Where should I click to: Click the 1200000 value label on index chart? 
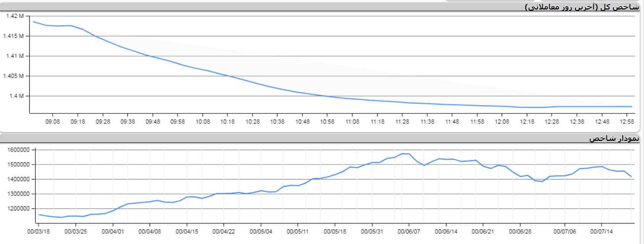(18, 208)
